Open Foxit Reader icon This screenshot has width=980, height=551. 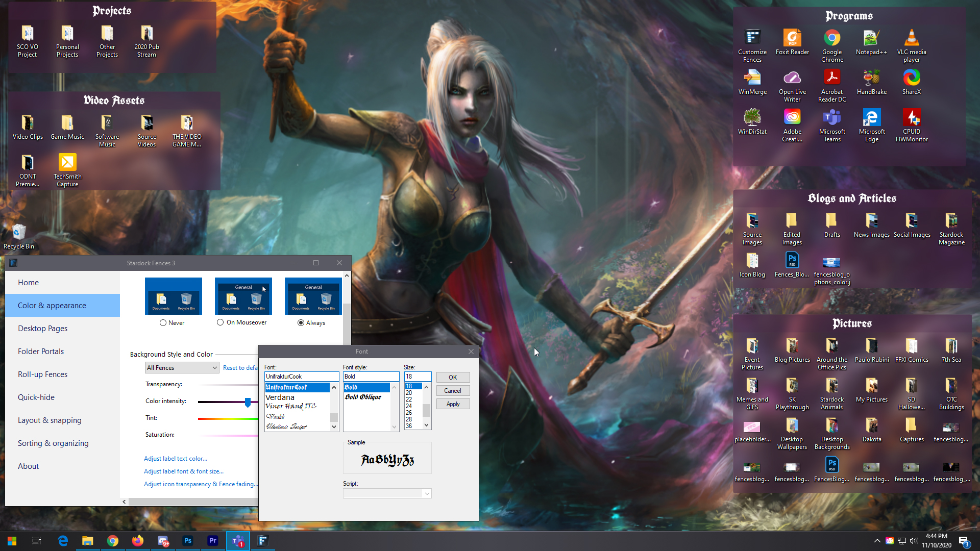(x=792, y=42)
